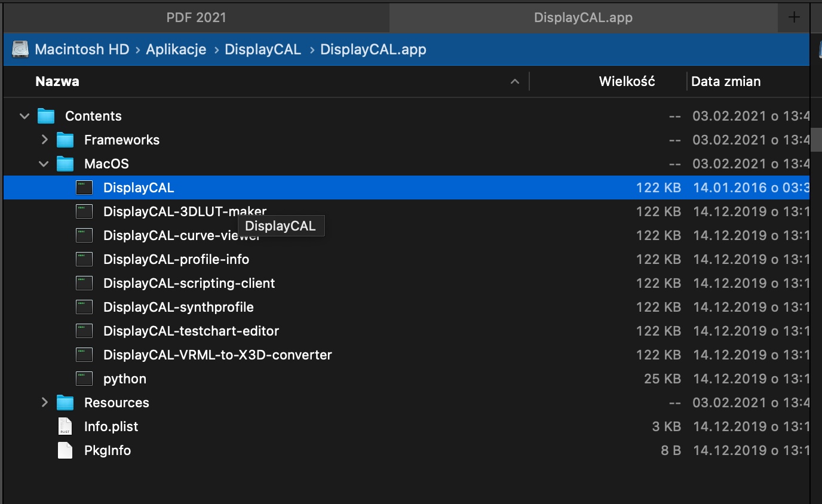This screenshot has height=504, width=822.
Task: Expand the Resources folder
Action: pos(44,402)
